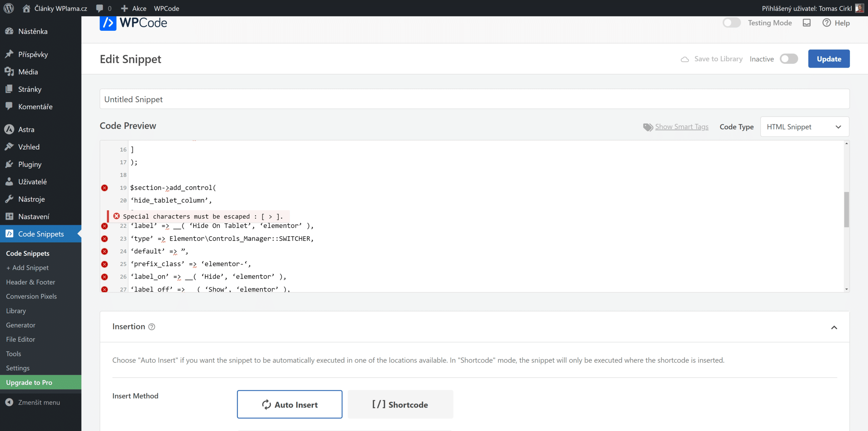Viewport: 868px width, 431px height.
Task: Click the WPCode top menu item
Action: coord(167,8)
